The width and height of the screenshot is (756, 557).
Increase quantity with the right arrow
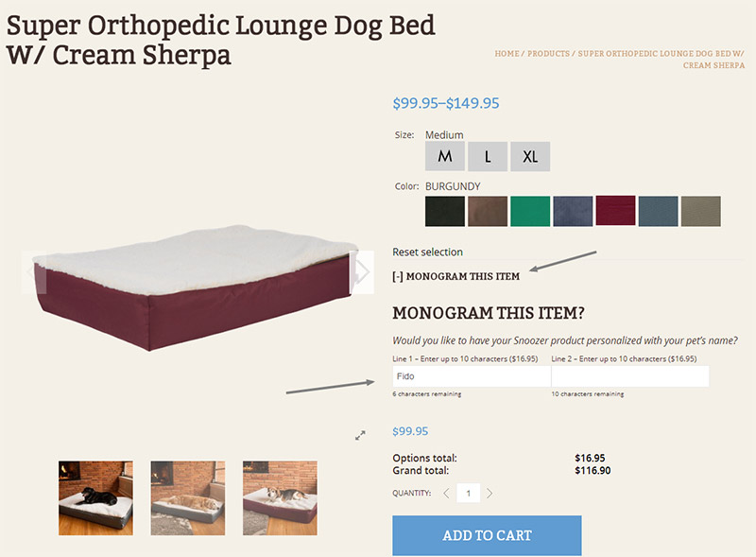click(x=490, y=493)
